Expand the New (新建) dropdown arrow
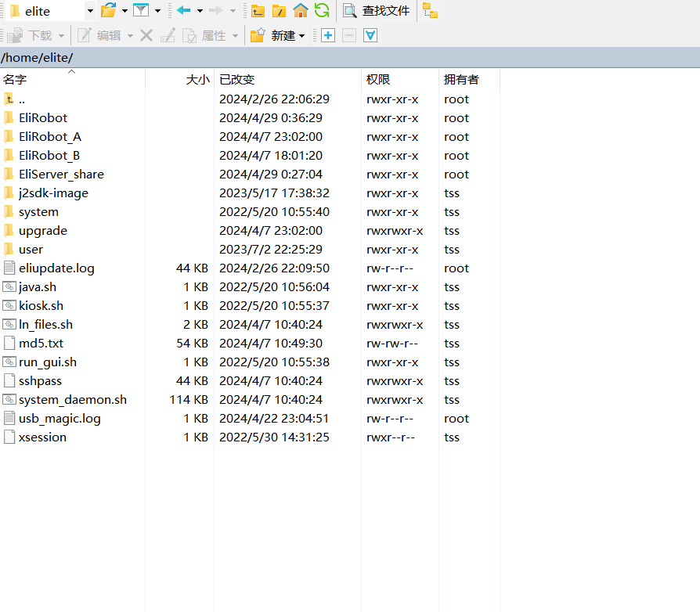The image size is (700, 612). [301, 36]
